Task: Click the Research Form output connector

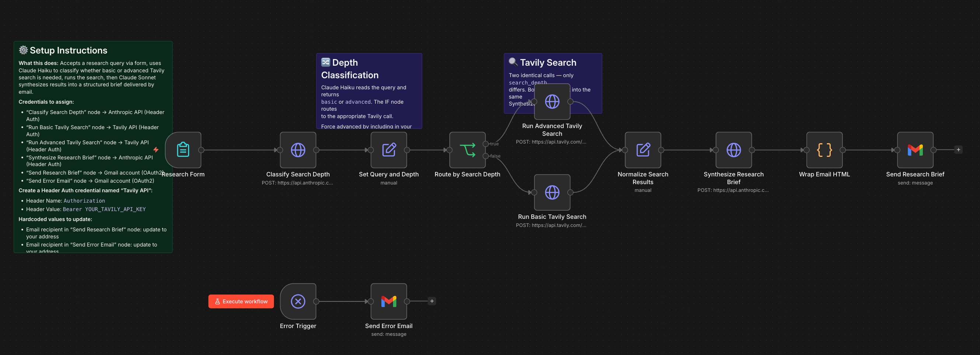Action: (201, 150)
